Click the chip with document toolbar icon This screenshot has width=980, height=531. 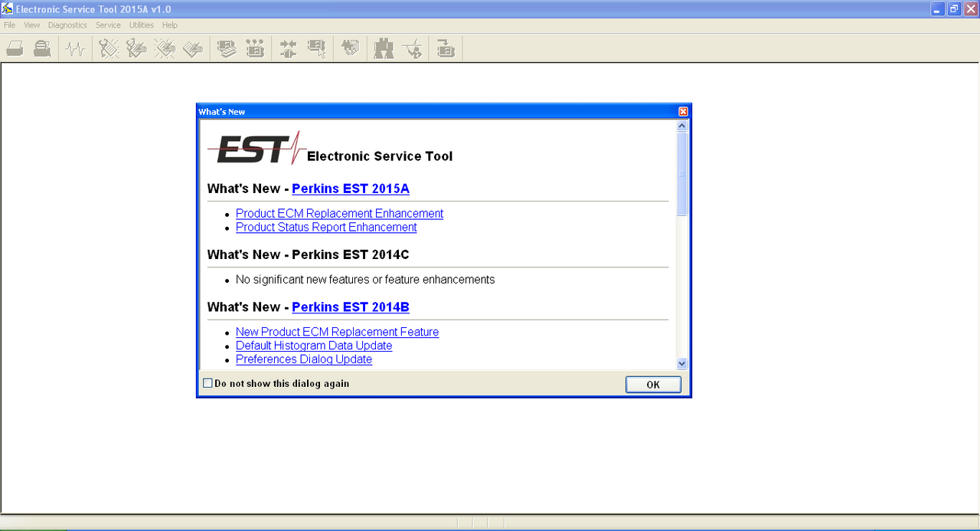pos(350,49)
